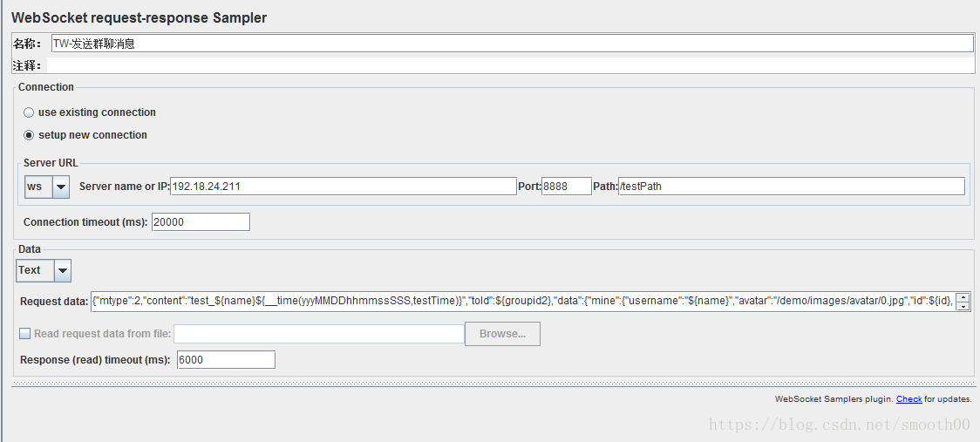Click the Browse... button
This screenshot has width=980, height=442.
click(502, 334)
